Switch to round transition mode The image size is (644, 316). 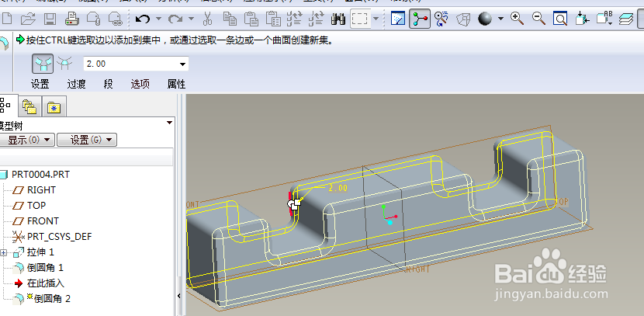pos(64,64)
